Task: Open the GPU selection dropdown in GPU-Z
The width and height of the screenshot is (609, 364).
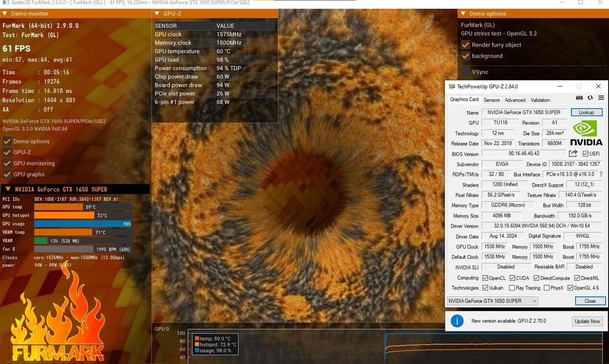Action: [x=492, y=301]
